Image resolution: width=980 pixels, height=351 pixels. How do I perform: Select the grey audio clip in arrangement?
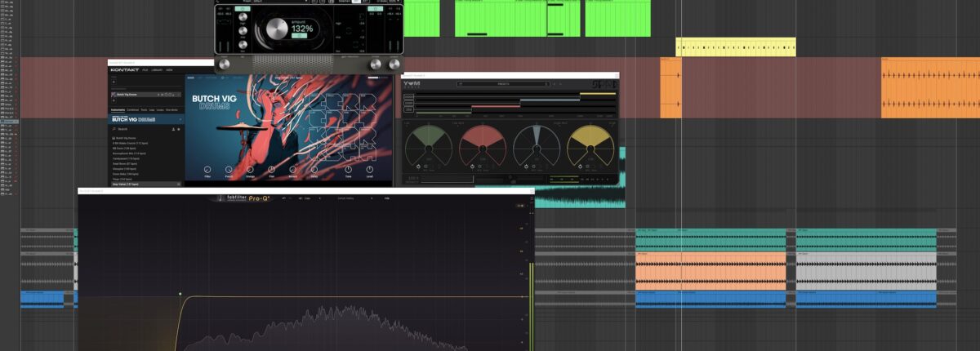[x=866, y=271]
